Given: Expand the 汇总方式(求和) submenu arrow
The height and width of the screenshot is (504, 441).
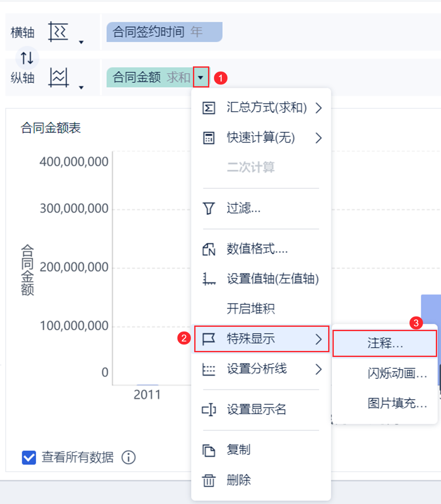Looking at the screenshot, I should point(318,108).
